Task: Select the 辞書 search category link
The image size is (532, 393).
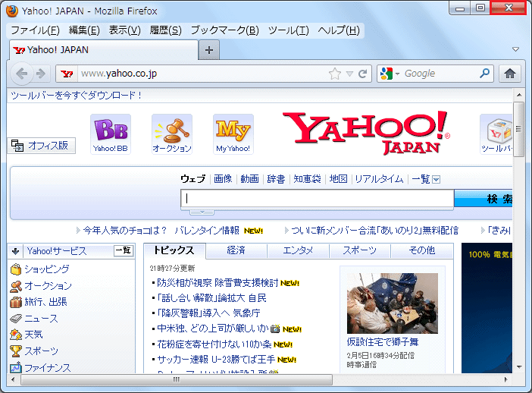Action: coord(276,178)
